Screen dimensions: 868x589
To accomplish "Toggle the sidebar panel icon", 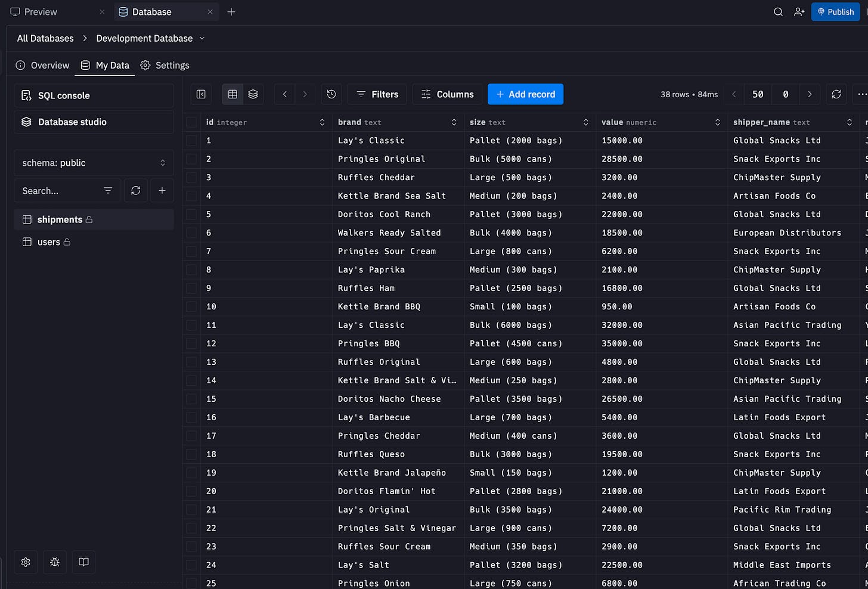I will tap(201, 94).
